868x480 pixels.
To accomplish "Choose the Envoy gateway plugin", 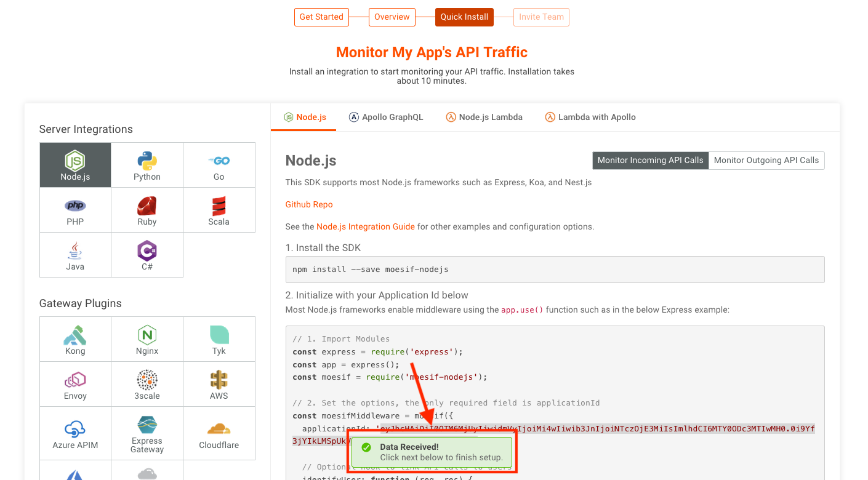I will [75, 383].
